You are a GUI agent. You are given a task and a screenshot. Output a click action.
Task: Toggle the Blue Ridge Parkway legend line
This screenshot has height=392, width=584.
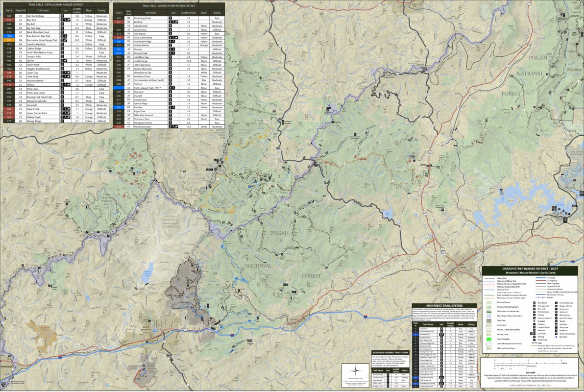540,294
